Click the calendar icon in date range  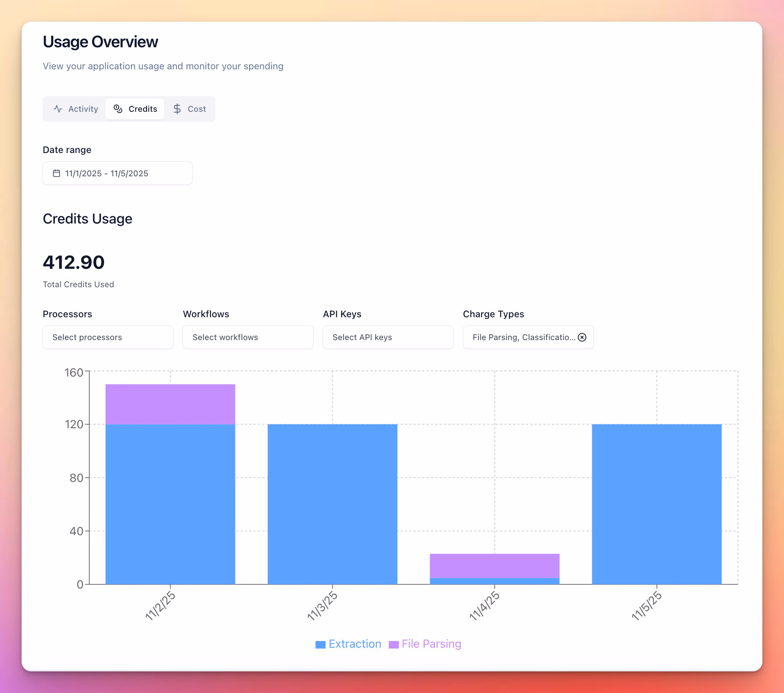pos(56,173)
